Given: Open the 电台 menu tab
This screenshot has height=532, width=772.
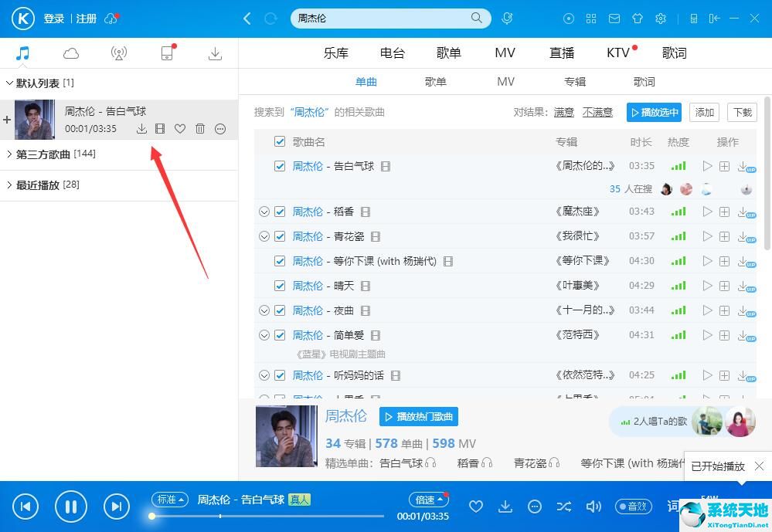Looking at the screenshot, I should [393, 53].
